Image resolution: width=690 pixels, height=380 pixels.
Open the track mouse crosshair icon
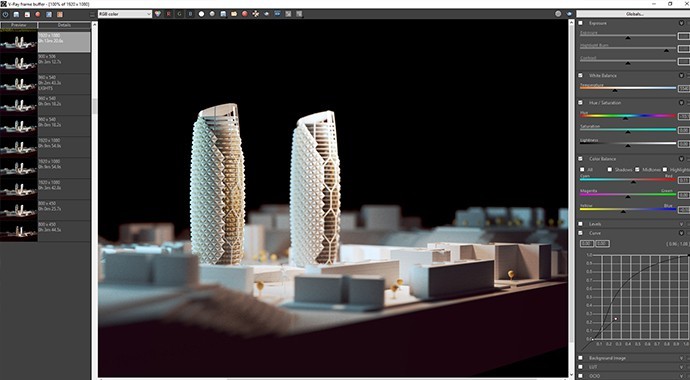click(256, 14)
